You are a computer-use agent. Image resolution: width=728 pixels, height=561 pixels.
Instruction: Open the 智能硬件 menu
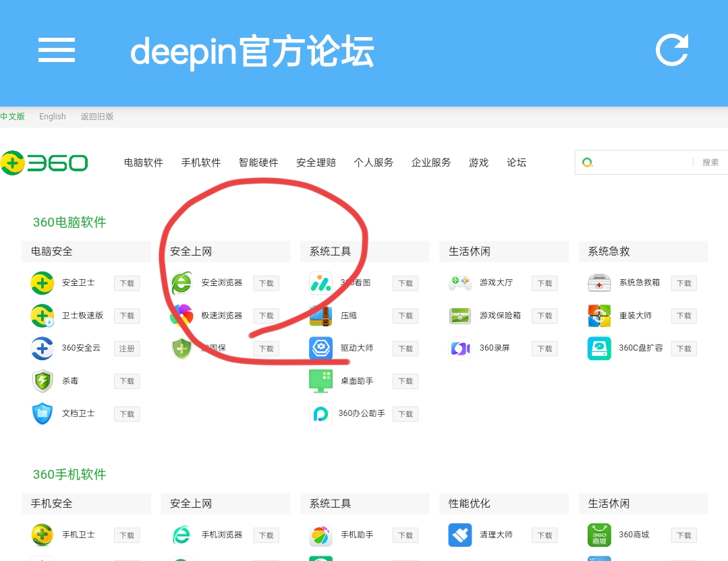coord(258,163)
